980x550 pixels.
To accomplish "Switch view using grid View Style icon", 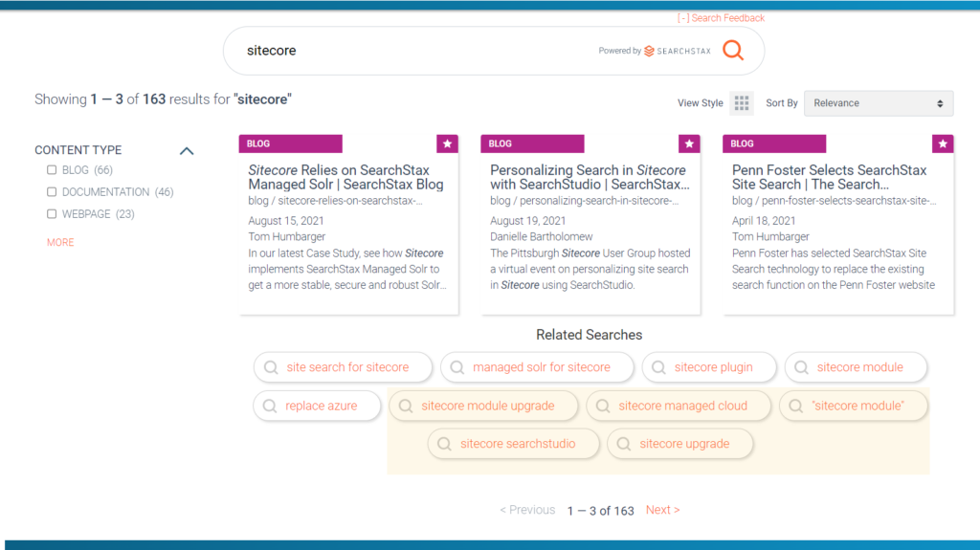I will click(x=742, y=103).
